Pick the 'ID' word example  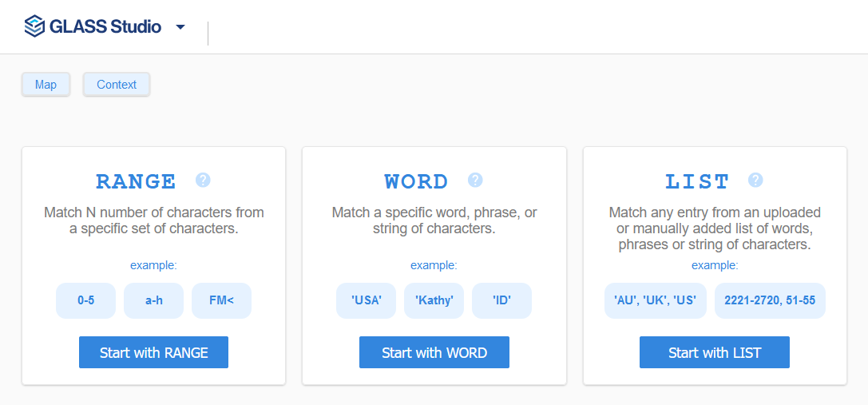[x=501, y=301]
